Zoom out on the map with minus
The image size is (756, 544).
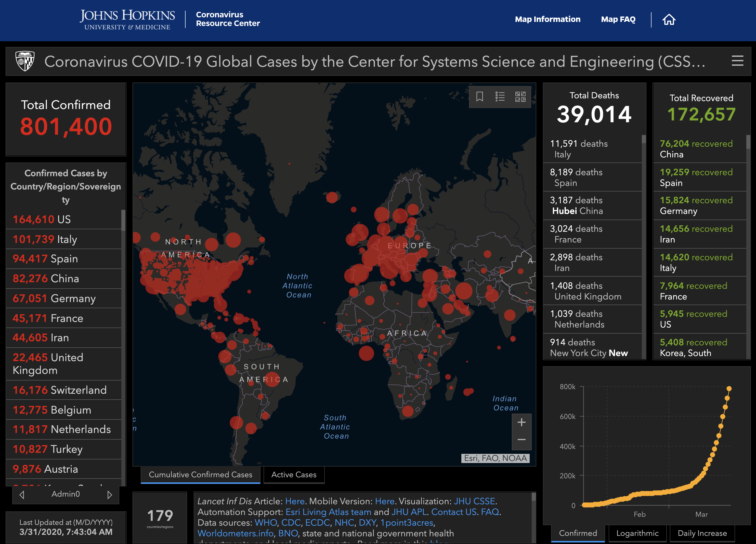click(x=521, y=440)
